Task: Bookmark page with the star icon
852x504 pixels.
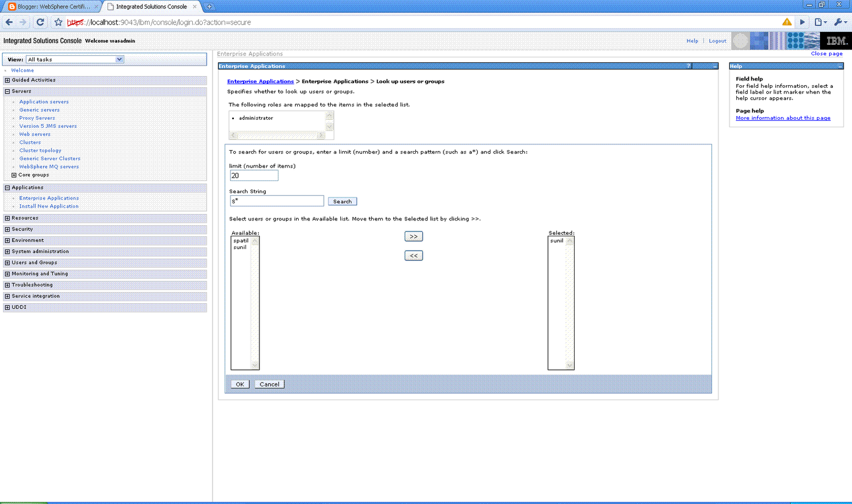Action: click(59, 22)
